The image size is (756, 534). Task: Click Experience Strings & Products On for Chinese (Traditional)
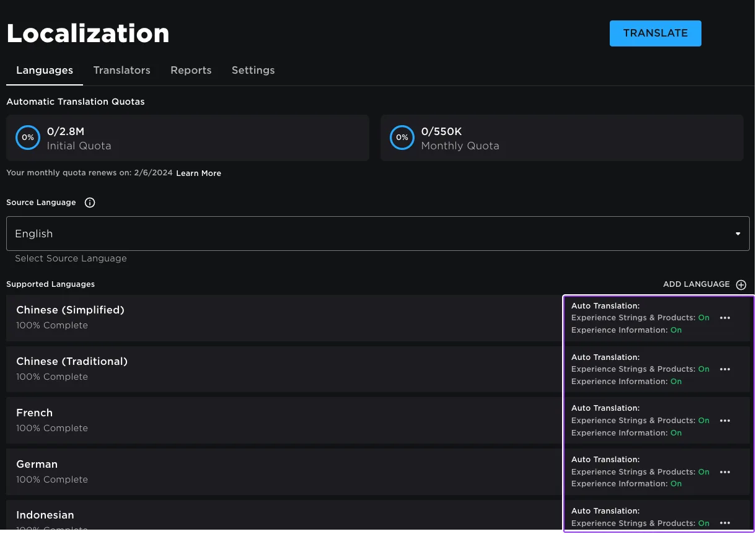pos(640,369)
